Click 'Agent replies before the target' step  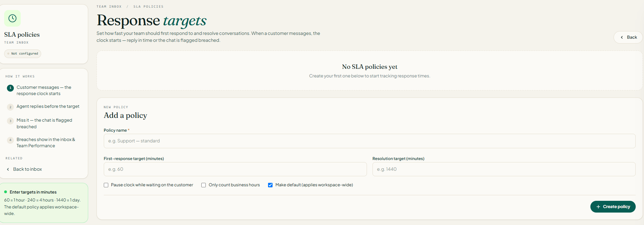48,106
